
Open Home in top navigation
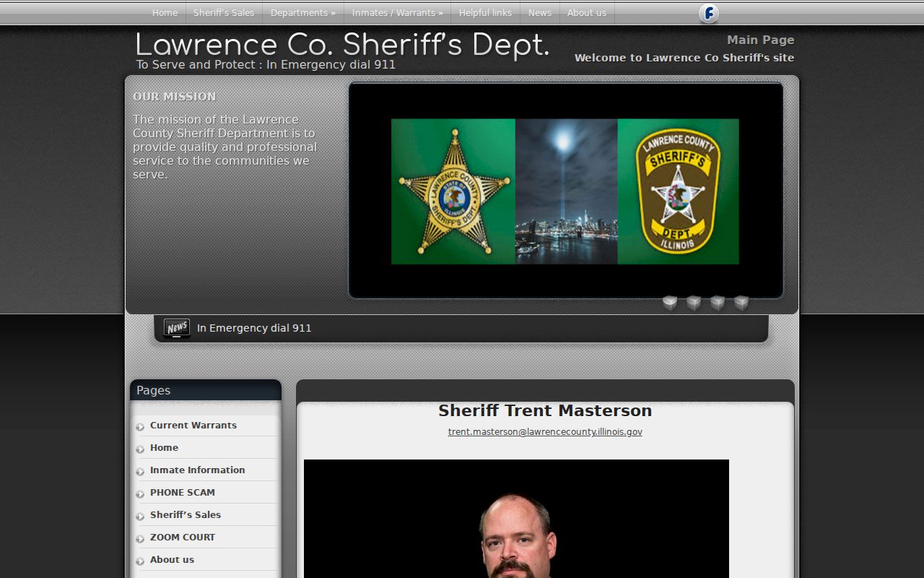click(165, 13)
